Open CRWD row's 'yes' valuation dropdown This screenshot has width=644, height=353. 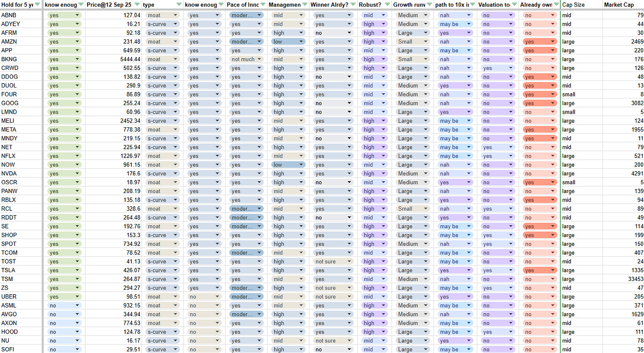pos(499,68)
